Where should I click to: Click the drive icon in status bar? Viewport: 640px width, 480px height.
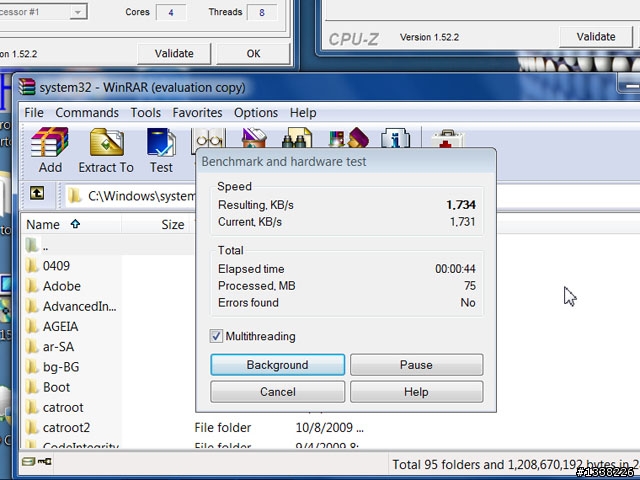click(x=29, y=462)
